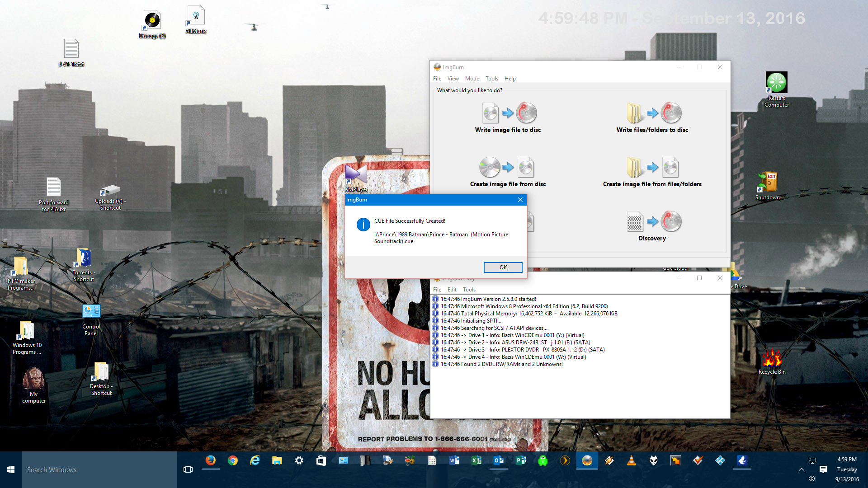Viewport: 868px width, 488px height.
Task: Open Windows Store from taskbar
Action: (321, 460)
